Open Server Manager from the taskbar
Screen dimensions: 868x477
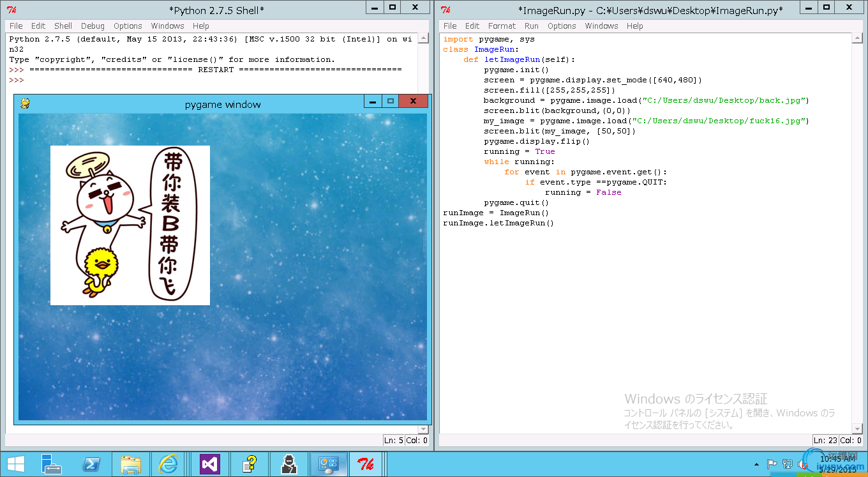click(x=50, y=464)
